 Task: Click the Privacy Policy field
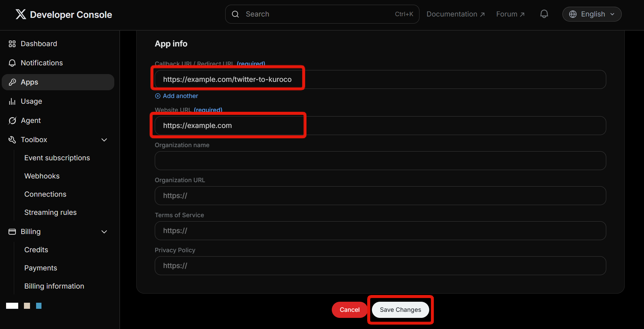coord(380,266)
